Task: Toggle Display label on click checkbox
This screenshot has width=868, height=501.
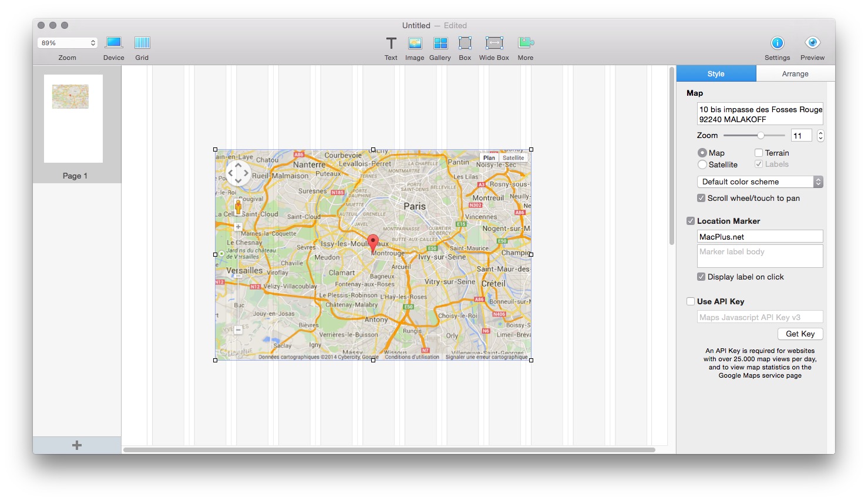Action: (x=701, y=277)
